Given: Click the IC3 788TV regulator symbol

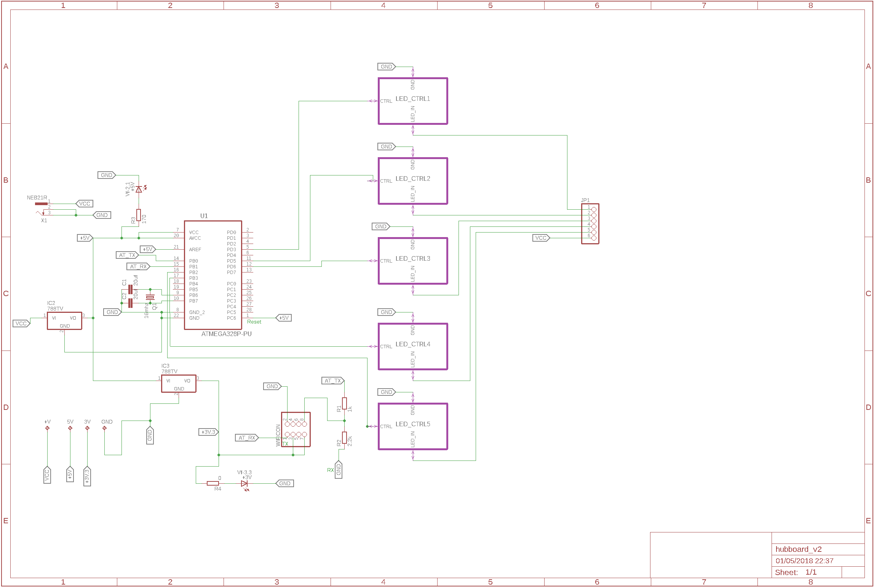Looking at the screenshot, I should [179, 383].
